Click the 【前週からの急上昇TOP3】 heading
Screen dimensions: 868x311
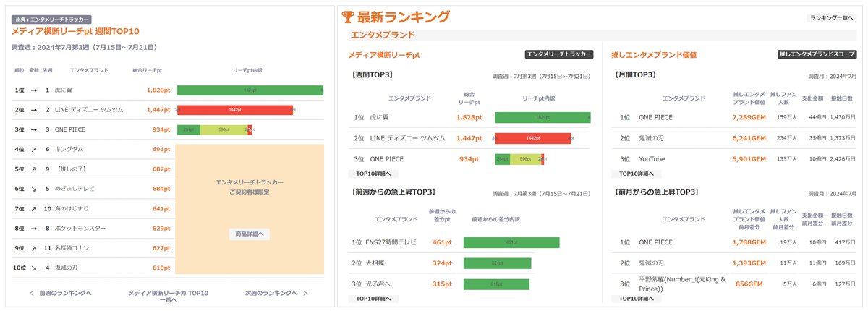[x=393, y=192]
